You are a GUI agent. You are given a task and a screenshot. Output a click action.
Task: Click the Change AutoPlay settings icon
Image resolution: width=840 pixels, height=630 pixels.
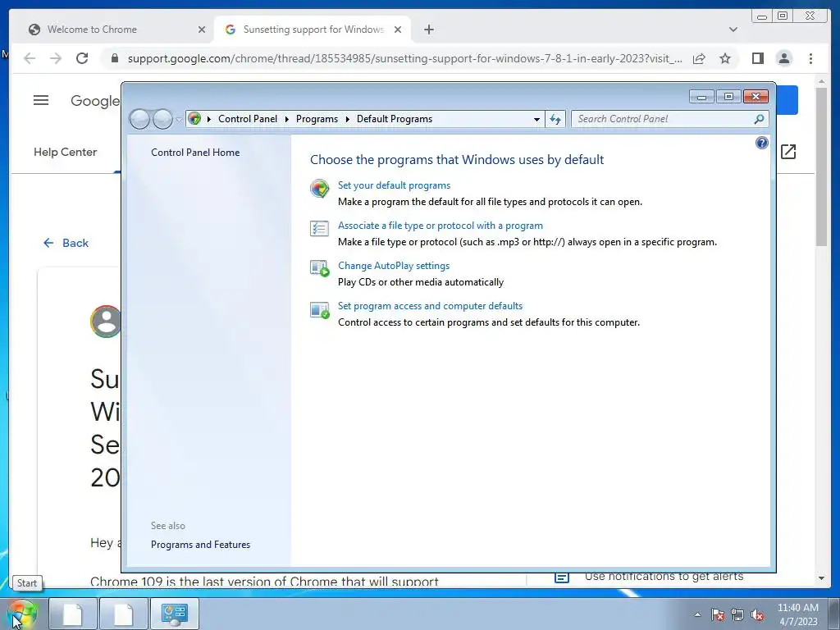pyautogui.click(x=320, y=268)
